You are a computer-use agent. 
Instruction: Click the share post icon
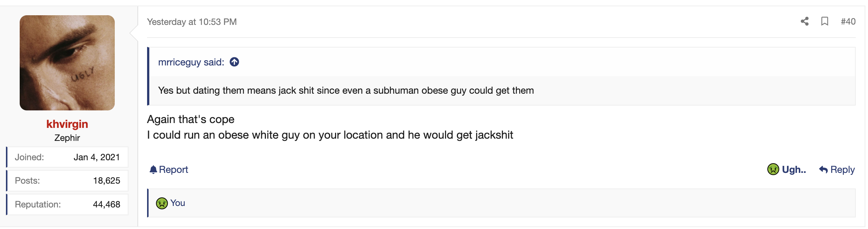(x=804, y=21)
